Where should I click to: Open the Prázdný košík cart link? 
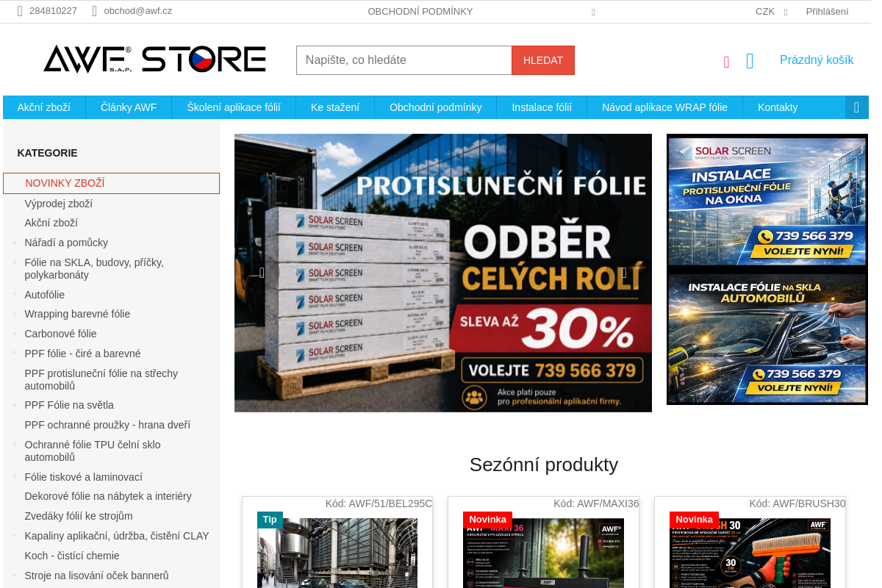click(817, 60)
